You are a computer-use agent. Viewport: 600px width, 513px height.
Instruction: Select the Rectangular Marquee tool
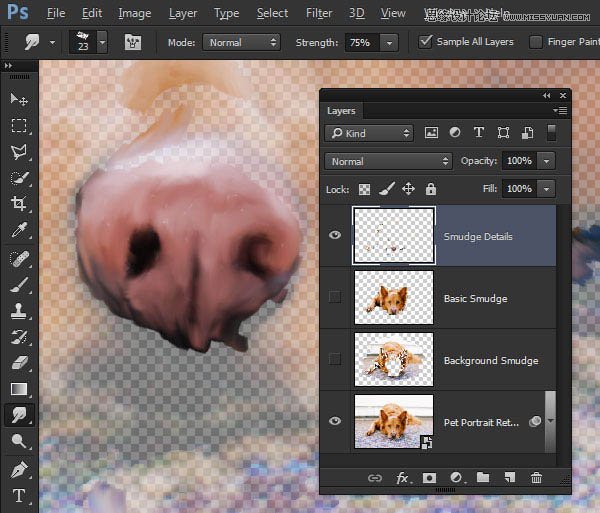pos(19,125)
